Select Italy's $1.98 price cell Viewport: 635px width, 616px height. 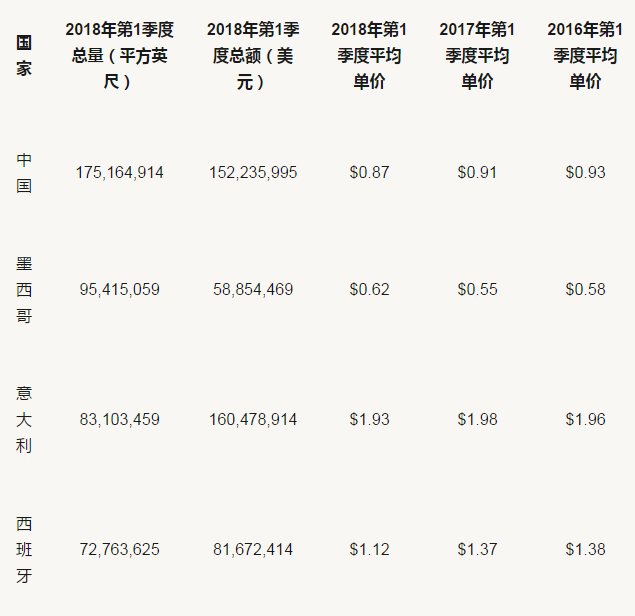click(x=477, y=420)
